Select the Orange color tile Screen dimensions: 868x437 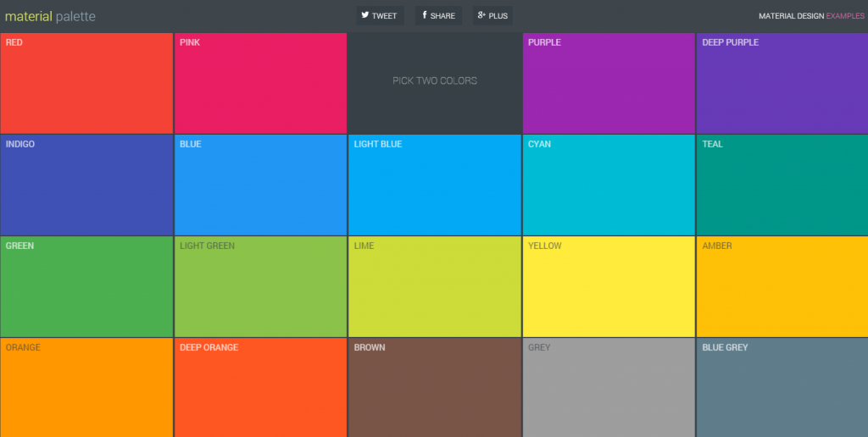click(x=87, y=388)
